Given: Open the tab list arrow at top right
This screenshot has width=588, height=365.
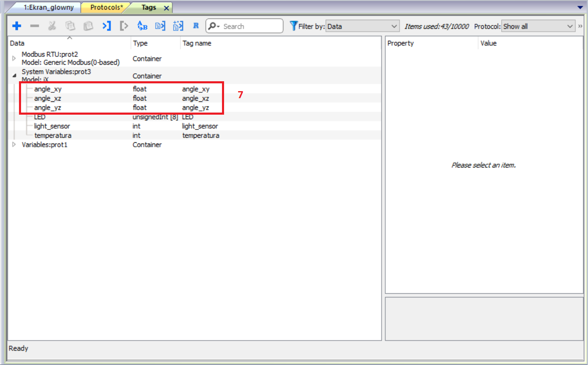Looking at the screenshot, I should click(x=580, y=7).
